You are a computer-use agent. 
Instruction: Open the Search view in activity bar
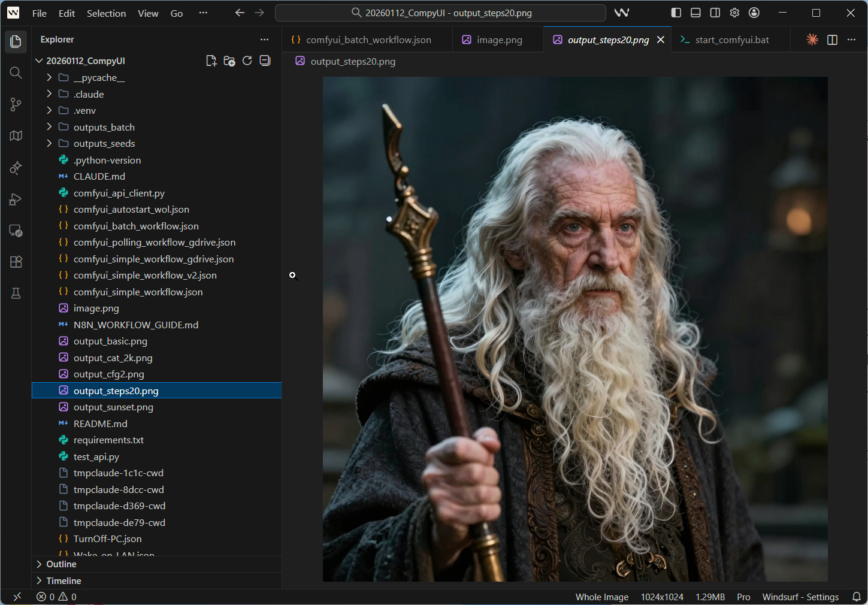point(16,73)
